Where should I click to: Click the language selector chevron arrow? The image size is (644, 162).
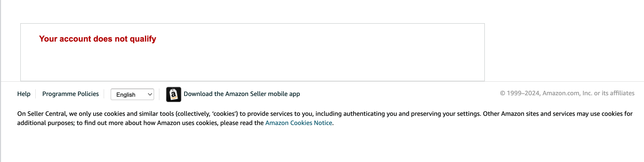(x=150, y=94)
